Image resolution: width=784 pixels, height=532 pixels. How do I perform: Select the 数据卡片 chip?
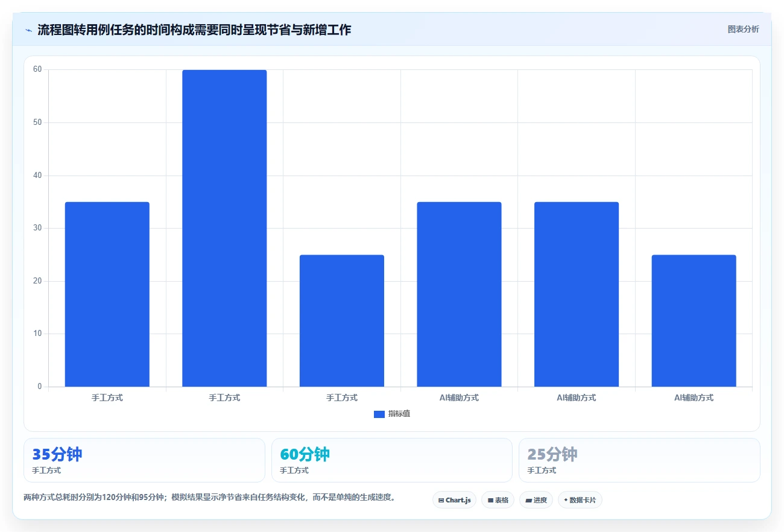tap(580, 500)
